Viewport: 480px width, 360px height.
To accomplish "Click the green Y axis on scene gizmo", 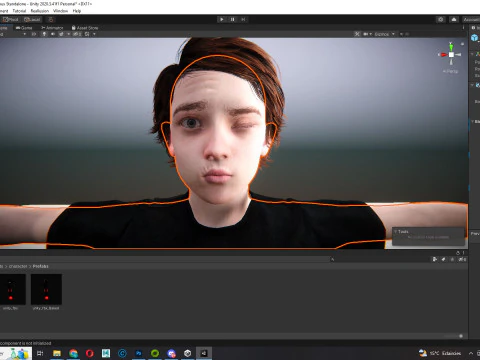I will (451, 46).
